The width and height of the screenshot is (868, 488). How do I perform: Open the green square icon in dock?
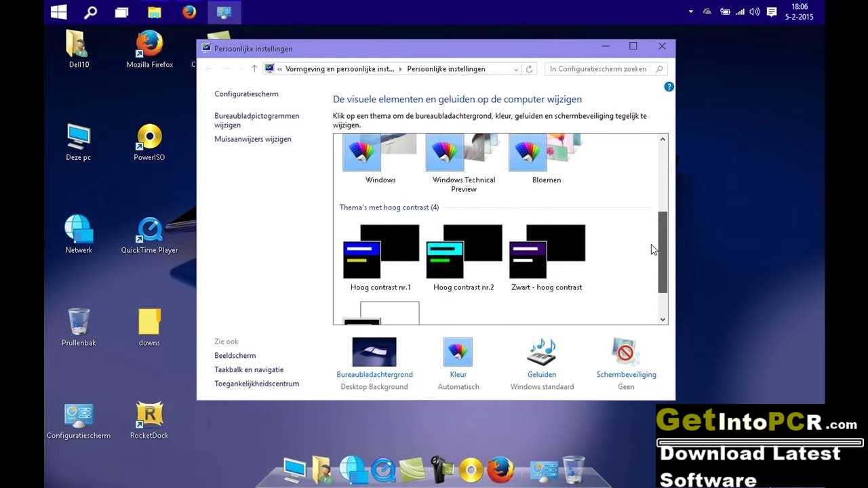[412, 470]
